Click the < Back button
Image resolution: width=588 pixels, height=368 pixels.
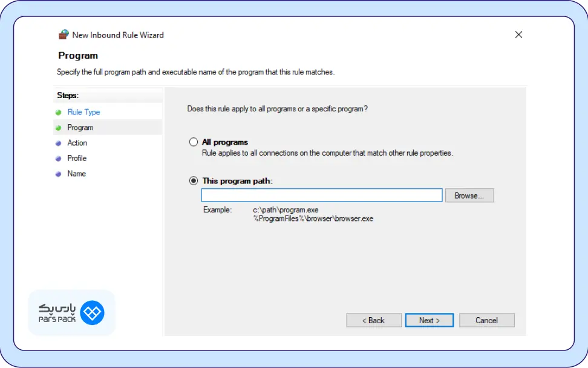pyautogui.click(x=373, y=320)
